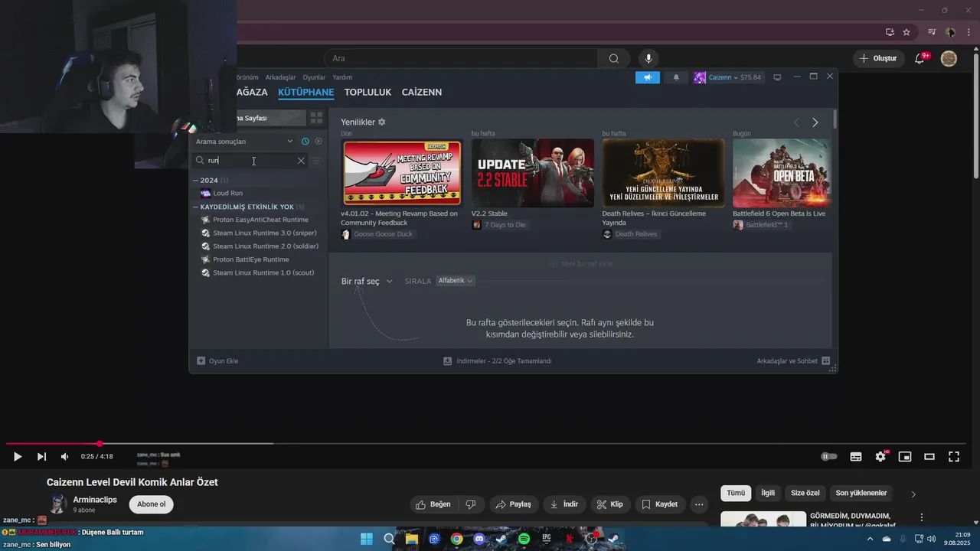Open Steam Oyunlar menu
Screen dimensions: 980x551
pos(314,77)
